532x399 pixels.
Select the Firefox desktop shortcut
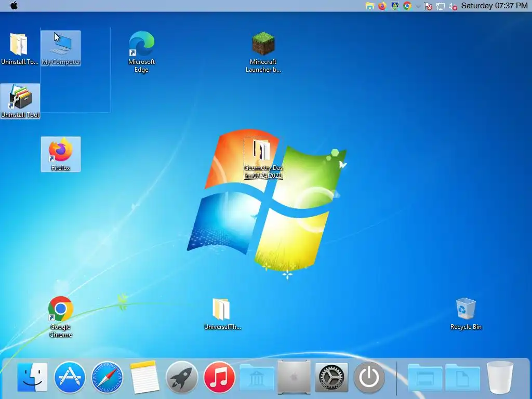61,154
